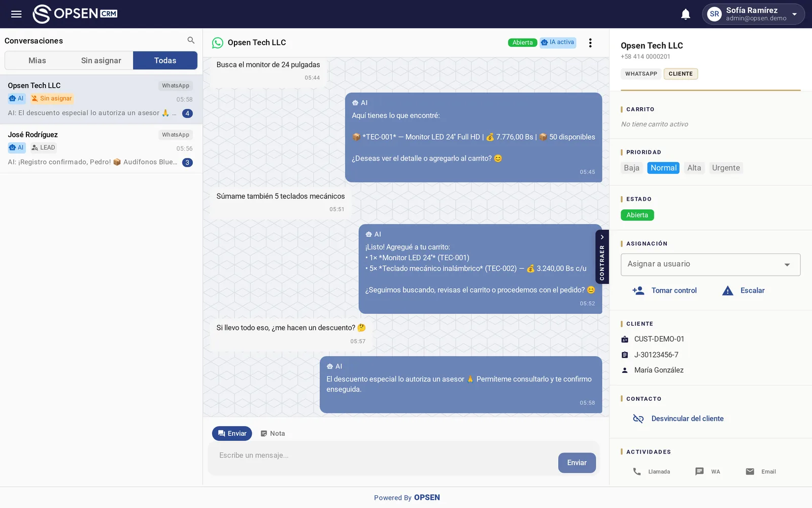Expand the Sofía Ramírez account dropdown

click(794, 14)
